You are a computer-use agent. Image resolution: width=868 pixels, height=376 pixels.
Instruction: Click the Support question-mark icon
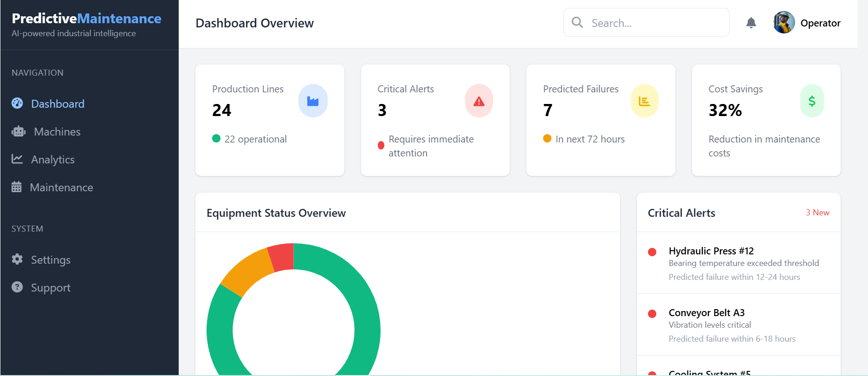click(17, 287)
